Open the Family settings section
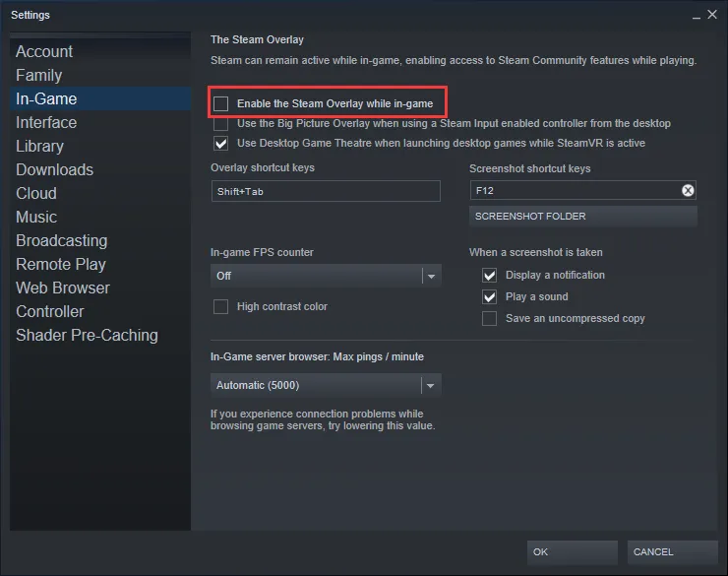The image size is (728, 576). [x=99, y=75]
